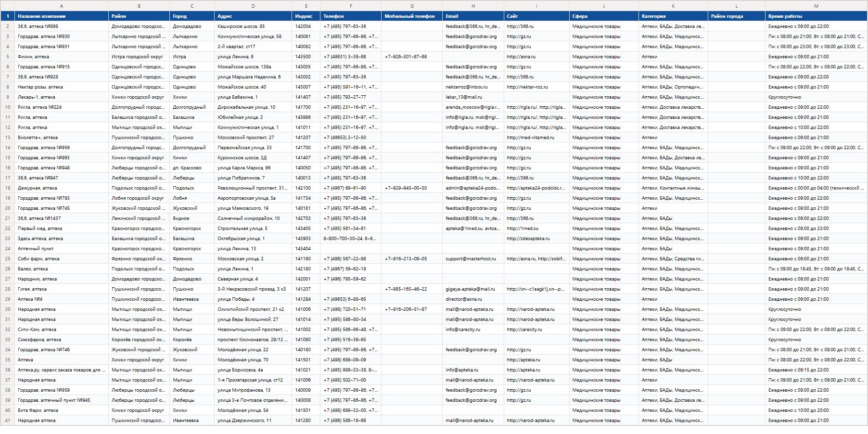Click the 'Название компании' header cell
This screenshot has width=868, height=434.
[x=62, y=16]
